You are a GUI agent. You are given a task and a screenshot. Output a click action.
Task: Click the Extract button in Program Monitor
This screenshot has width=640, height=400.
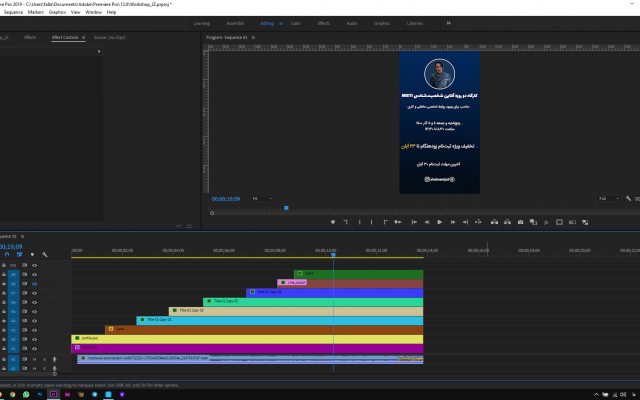point(507,222)
